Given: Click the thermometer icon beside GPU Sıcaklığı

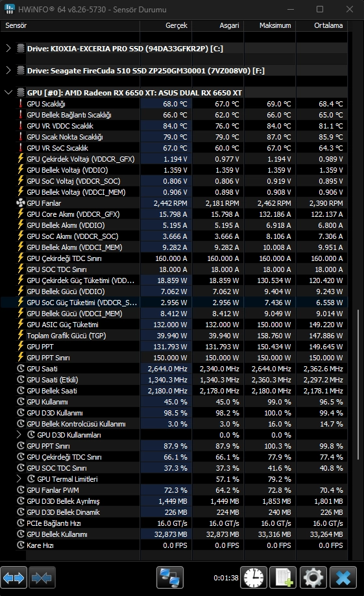Looking at the screenshot, I should pos(21,104).
